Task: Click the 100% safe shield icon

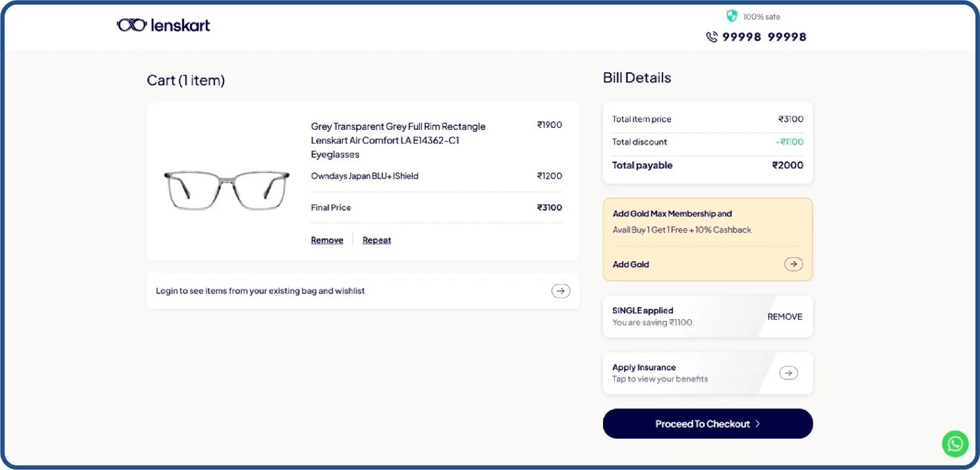Action: (732, 16)
